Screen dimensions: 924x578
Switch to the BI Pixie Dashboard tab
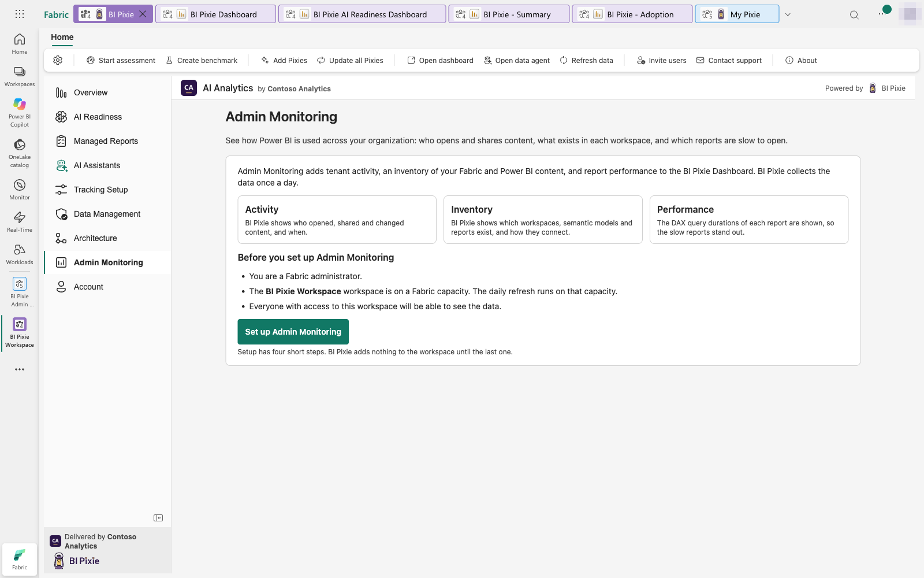215,14
